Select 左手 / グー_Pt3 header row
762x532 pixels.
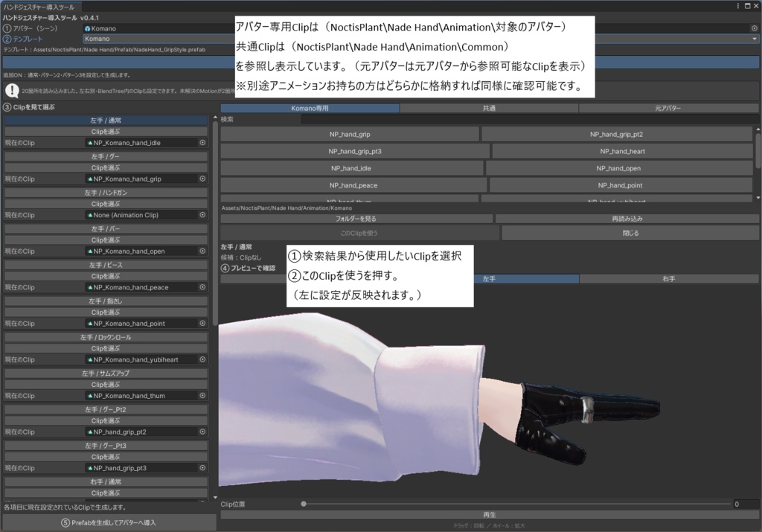[x=106, y=446]
